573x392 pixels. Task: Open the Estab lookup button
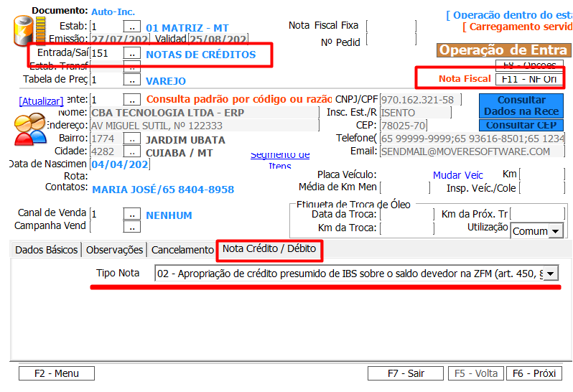coord(132,27)
